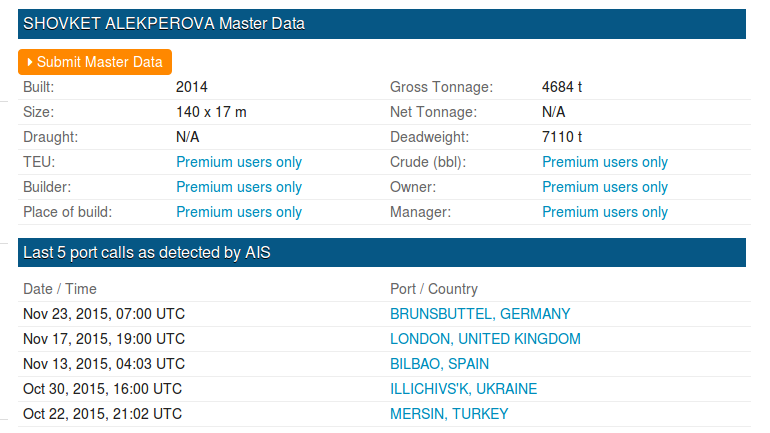
Task: Click Place of build premium link
Action: 239,212
